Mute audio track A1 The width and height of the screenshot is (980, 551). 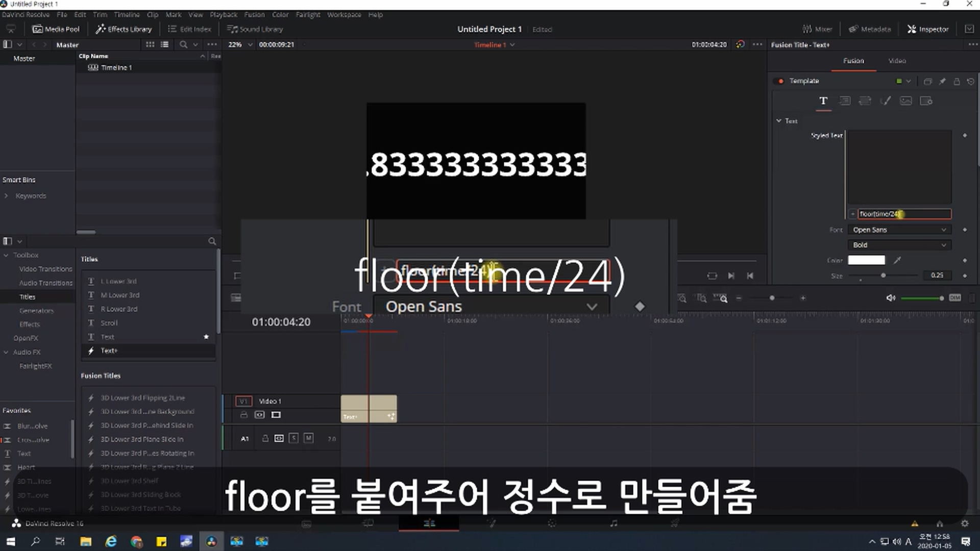click(308, 438)
